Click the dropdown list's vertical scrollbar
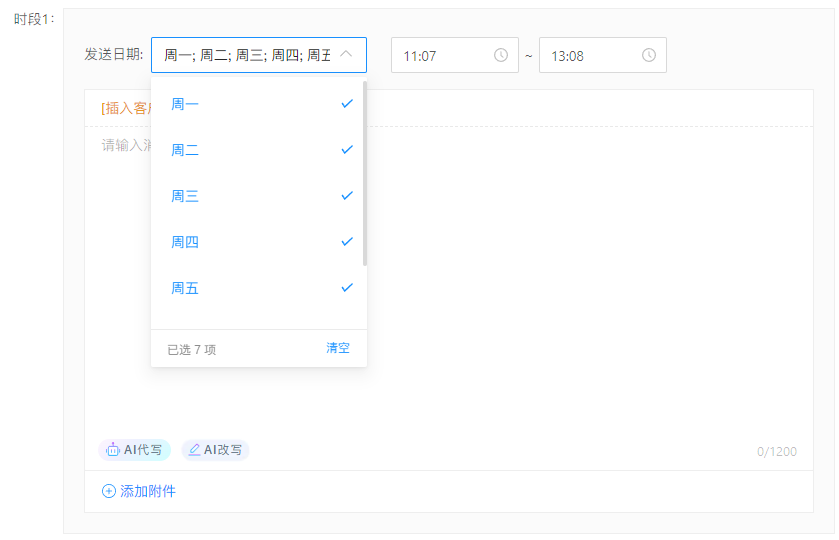 pos(364,175)
